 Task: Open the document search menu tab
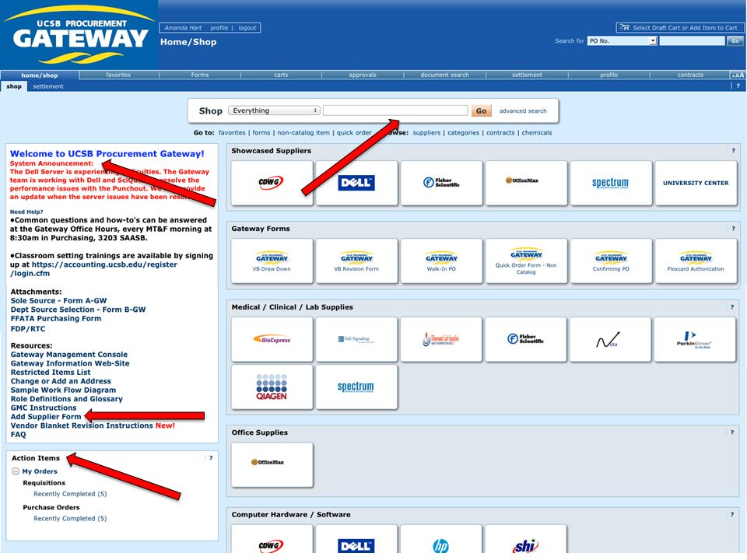[445, 75]
